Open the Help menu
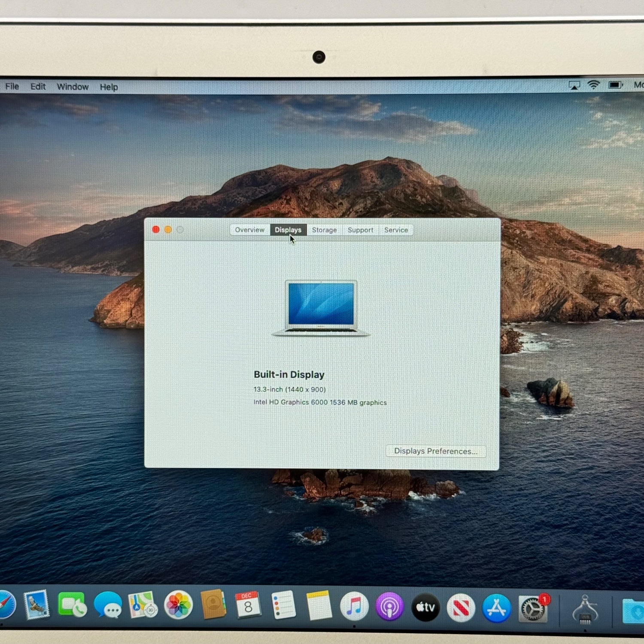 pyautogui.click(x=109, y=87)
